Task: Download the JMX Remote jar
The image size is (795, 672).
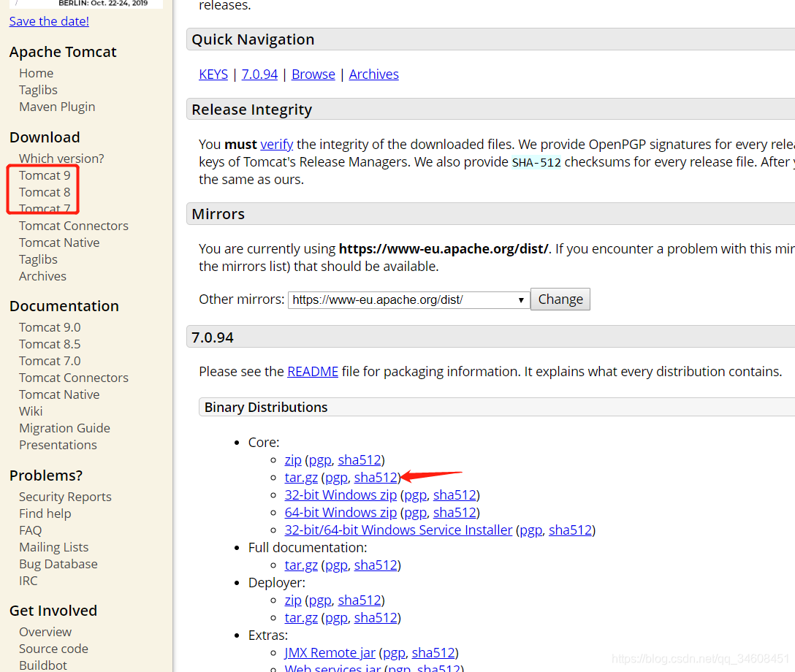Action: tap(330, 653)
